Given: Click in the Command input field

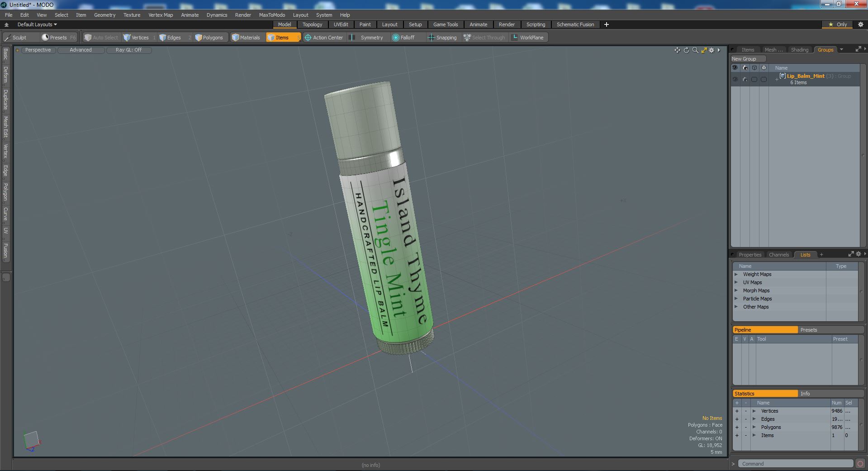Looking at the screenshot, I should tap(796, 464).
